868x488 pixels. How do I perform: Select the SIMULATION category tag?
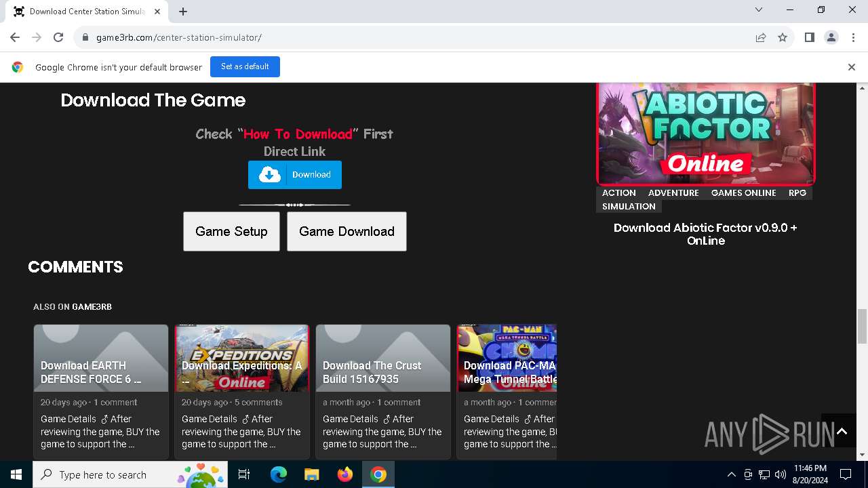pyautogui.click(x=629, y=206)
